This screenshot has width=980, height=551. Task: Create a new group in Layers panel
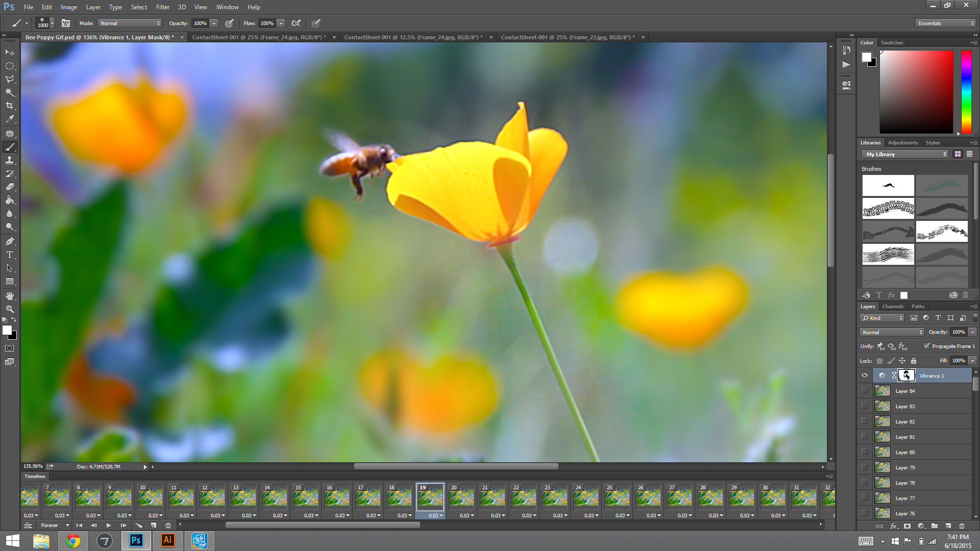(935, 526)
